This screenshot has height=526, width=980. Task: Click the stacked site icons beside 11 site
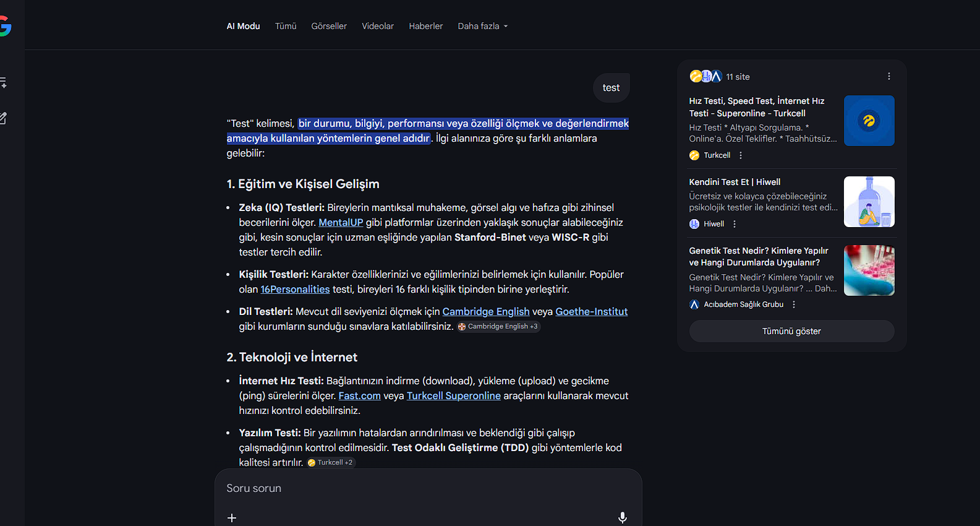click(x=706, y=76)
